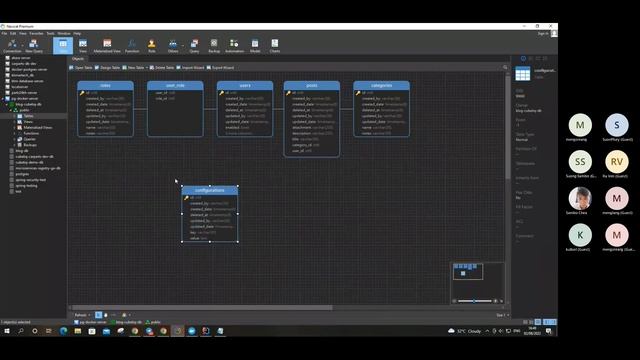Open the Connection tool in the toolbar

pos(12,46)
